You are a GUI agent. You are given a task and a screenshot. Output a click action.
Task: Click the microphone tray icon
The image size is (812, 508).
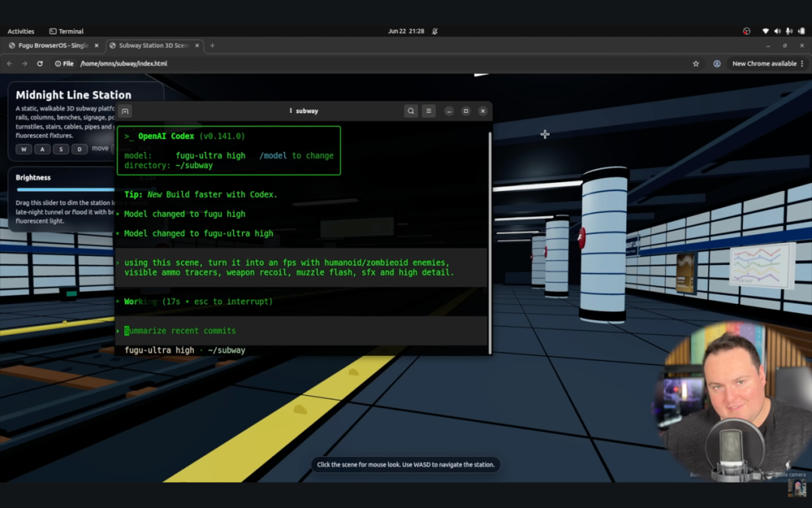click(789, 31)
